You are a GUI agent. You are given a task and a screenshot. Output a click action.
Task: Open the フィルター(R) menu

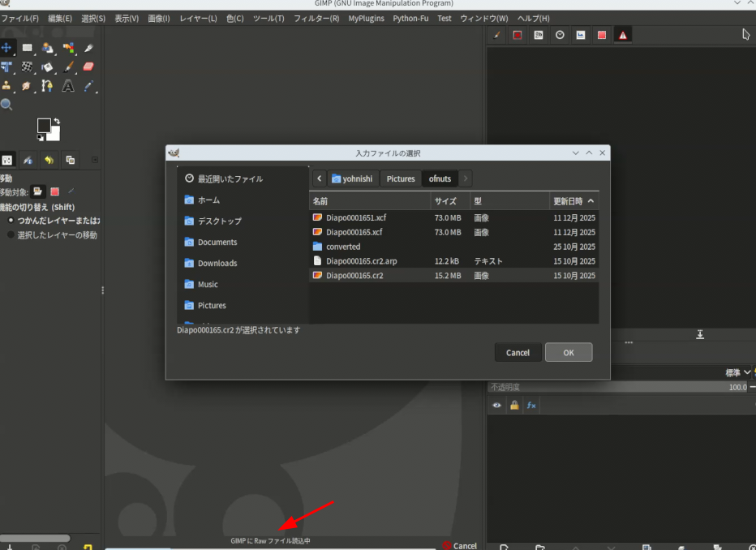tap(316, 19)
